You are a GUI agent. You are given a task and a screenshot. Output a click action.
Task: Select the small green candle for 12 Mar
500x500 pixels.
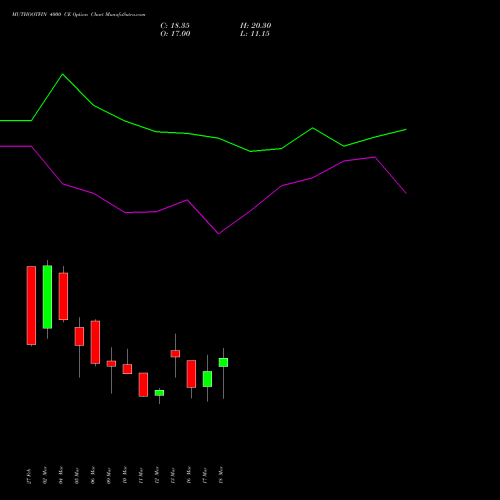[x=159, y=393]
